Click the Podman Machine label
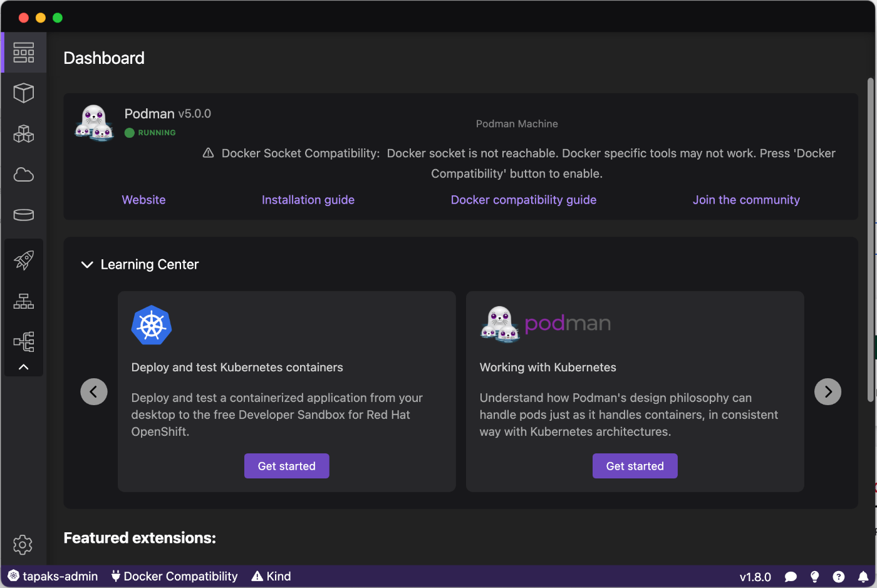877x588 pixels. point(517,124)
